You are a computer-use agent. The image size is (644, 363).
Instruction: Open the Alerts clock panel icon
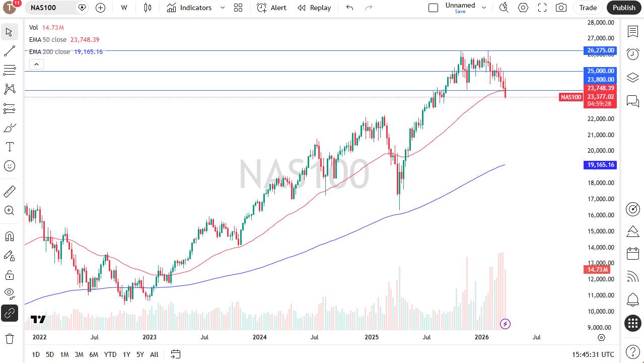632,54
